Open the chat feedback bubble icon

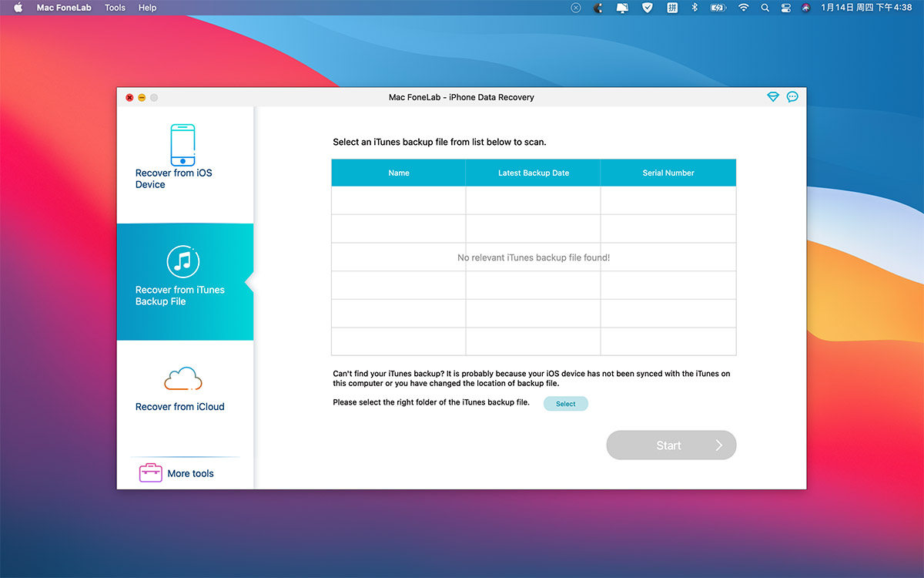tap(792, 97)
